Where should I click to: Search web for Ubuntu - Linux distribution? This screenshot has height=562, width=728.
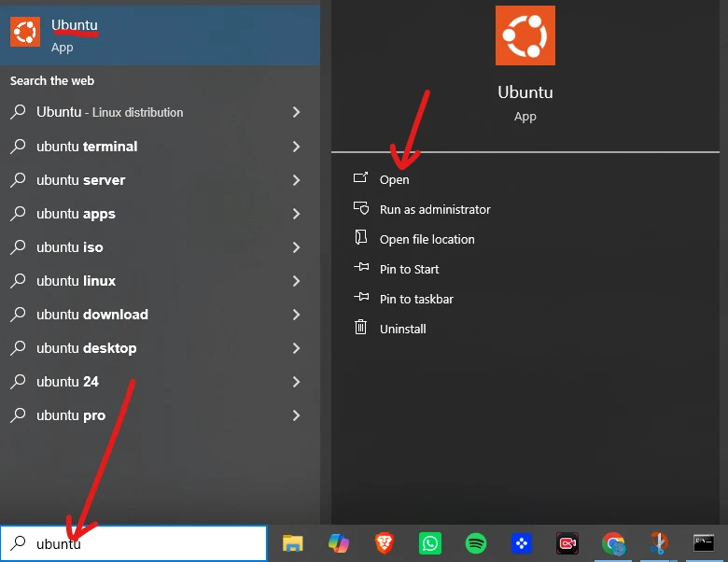(160, 112)
